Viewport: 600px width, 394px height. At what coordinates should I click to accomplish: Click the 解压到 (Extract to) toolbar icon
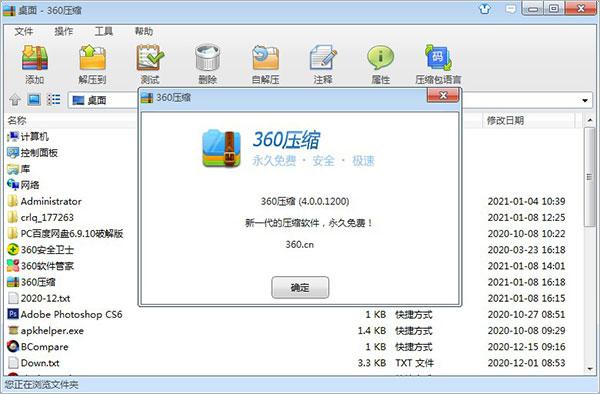92,57
